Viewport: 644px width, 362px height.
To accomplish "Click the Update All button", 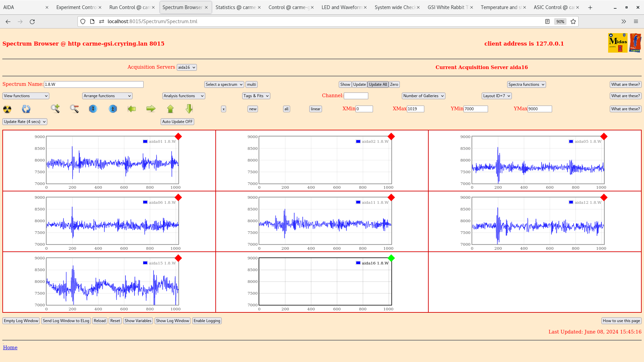I will tap(378, 84).
